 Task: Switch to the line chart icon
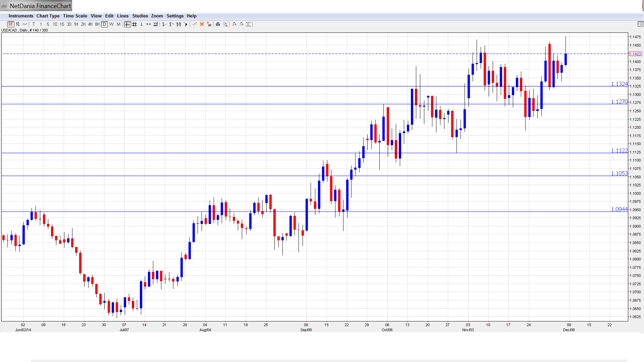click(25, 24)
